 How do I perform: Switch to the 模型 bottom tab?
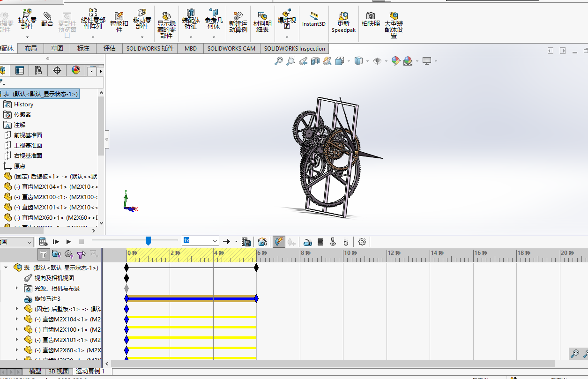pos(35,371)
